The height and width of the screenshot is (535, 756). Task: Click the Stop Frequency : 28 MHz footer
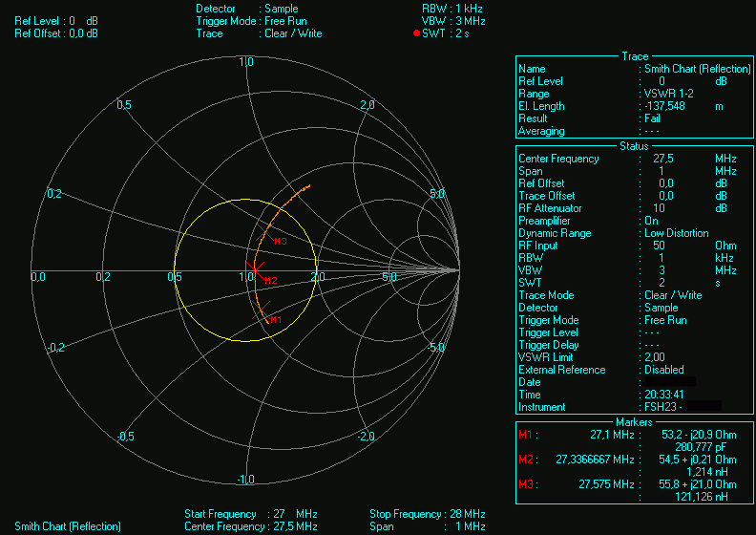428,514
